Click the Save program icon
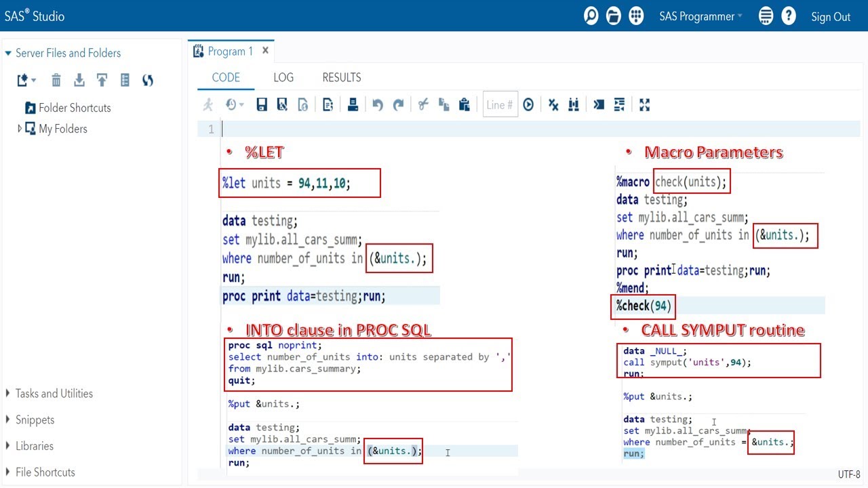Viewport: 868px width, 488px height. (x=262, y=104)
